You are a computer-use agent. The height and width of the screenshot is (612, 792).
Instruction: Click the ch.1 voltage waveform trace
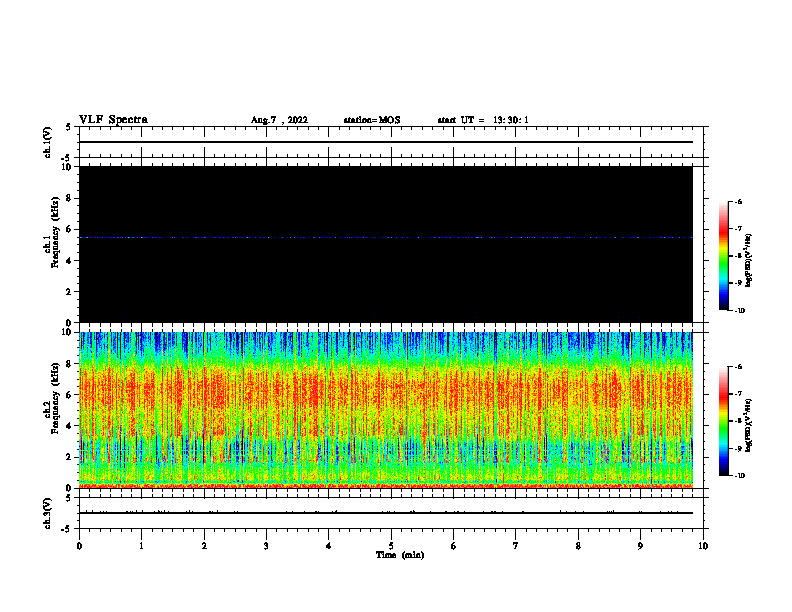(386, 142)
